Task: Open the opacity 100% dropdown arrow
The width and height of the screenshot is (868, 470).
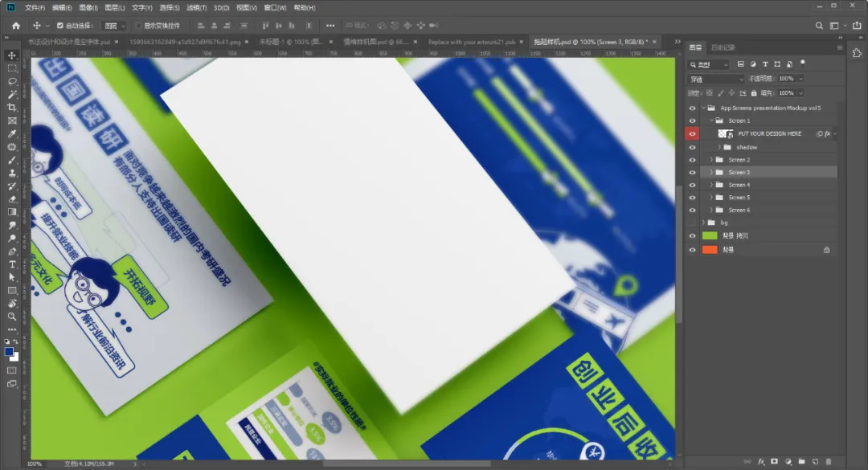Action: (800, 79)
